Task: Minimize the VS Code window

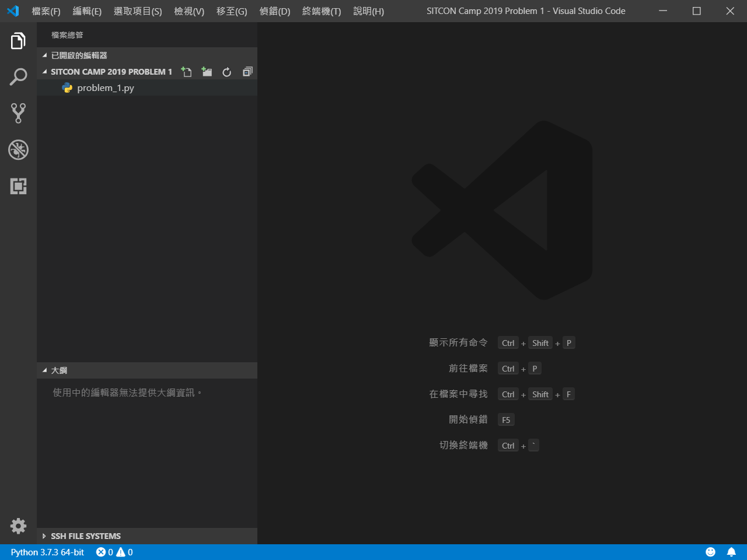Action: pyautogui.click(x=663, y=11)
